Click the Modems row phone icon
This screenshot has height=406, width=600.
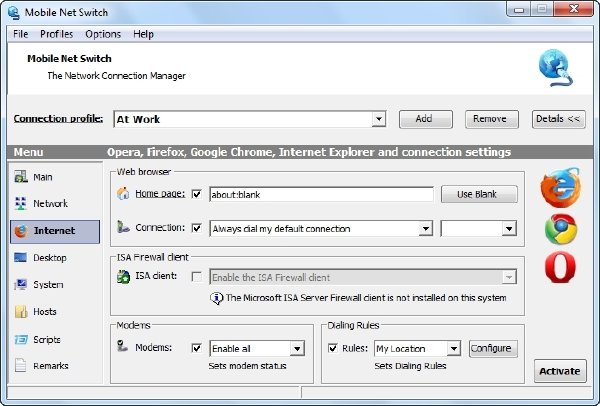click(122, 346)
